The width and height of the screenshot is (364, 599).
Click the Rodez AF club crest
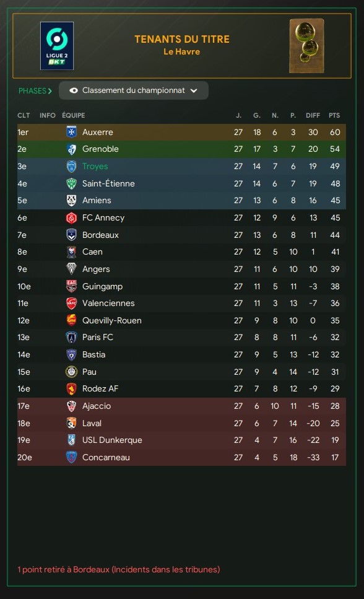71,389
